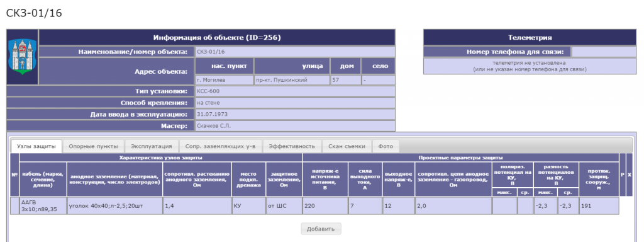Click the output voltage value 12
The image size is (644, 242).
[x=398, y=206]
